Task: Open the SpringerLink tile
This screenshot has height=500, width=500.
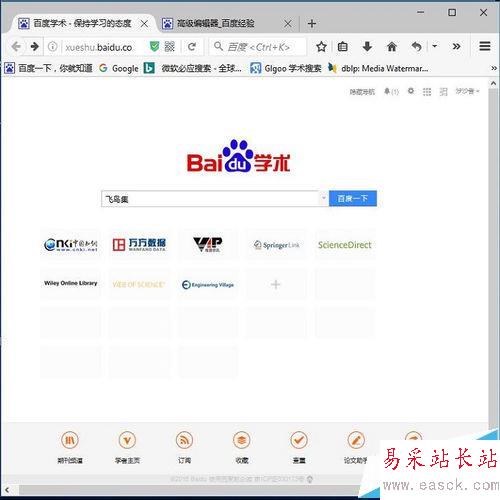Action: point(276,245)
